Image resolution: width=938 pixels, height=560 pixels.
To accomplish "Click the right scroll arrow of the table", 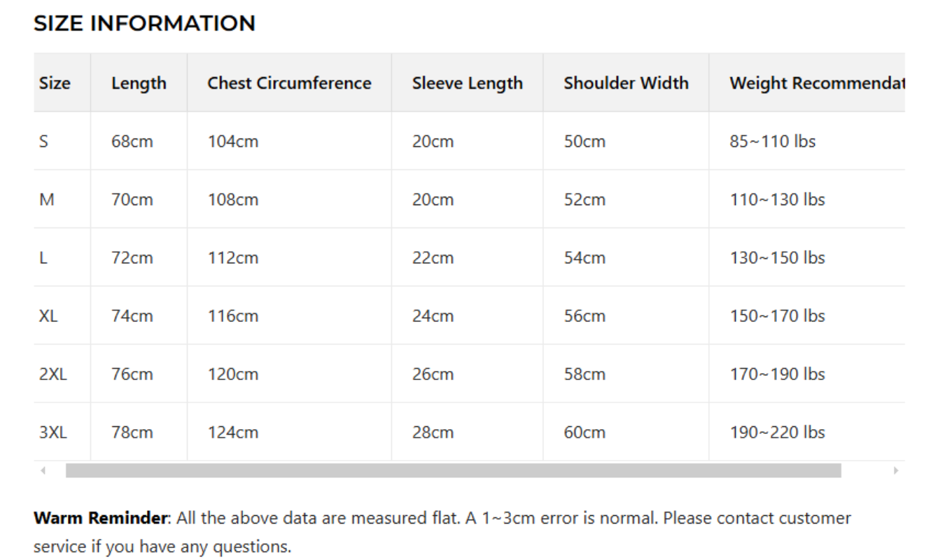I will point(895,471).
